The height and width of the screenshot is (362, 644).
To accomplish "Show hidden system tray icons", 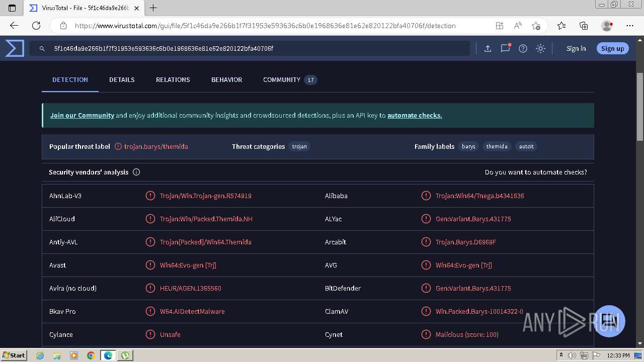I will [561, 355].
